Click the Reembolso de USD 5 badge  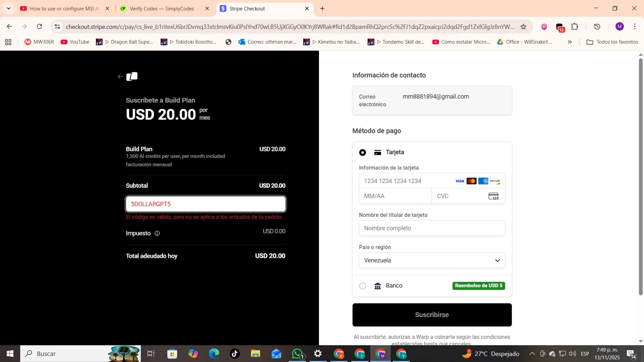[479, 286]
